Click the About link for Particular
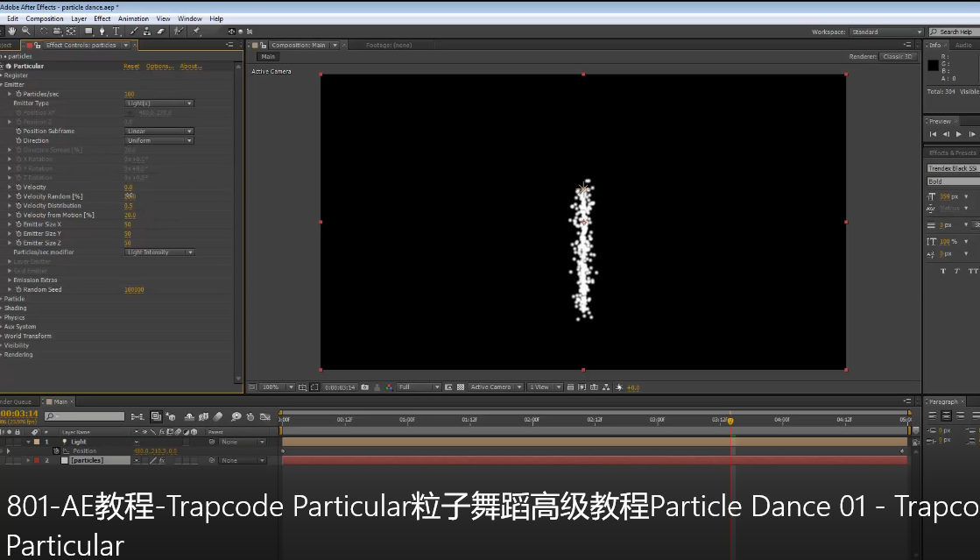Viewport: 980px width, 560px height. coord(191,67)
